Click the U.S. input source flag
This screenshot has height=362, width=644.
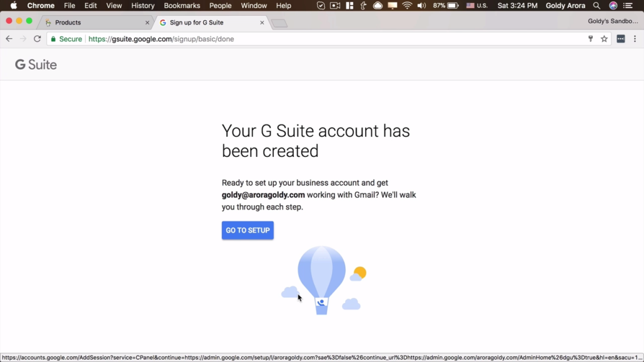pos(470,6)
